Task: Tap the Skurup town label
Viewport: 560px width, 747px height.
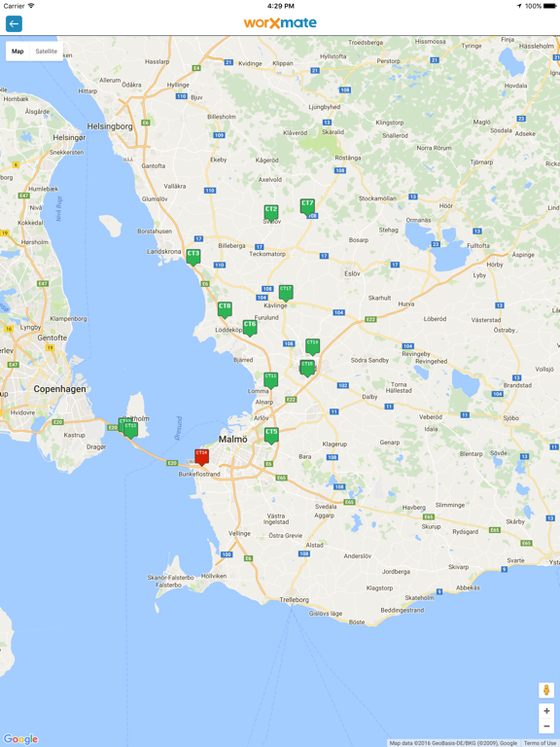Action: 431,526
